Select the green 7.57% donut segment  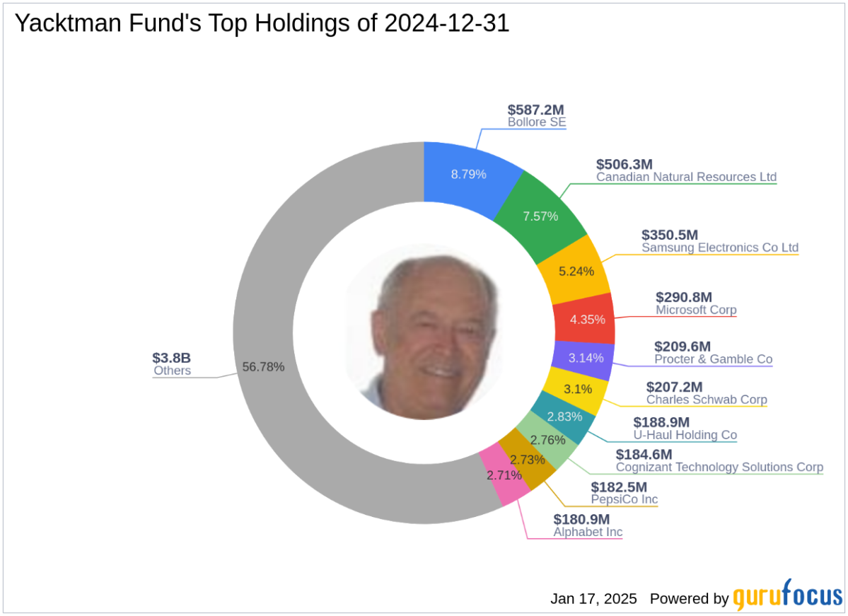pos(540,216)
